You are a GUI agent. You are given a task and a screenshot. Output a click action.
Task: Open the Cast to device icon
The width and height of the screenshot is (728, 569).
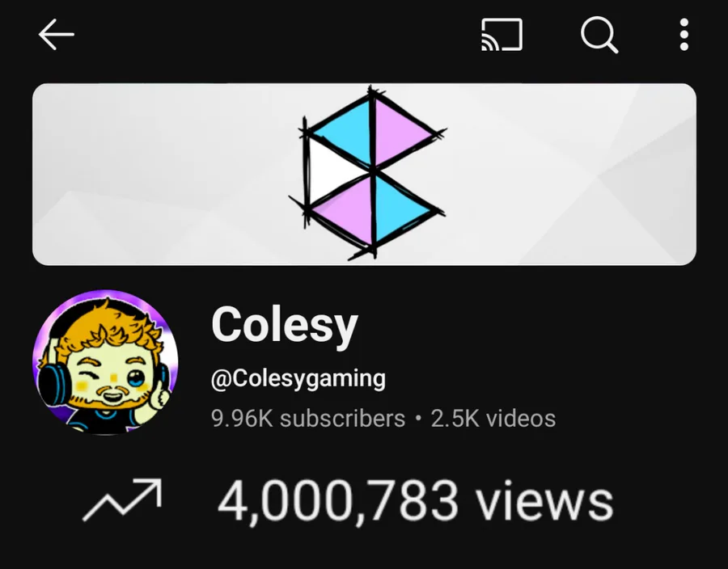(x=502, y=35)
